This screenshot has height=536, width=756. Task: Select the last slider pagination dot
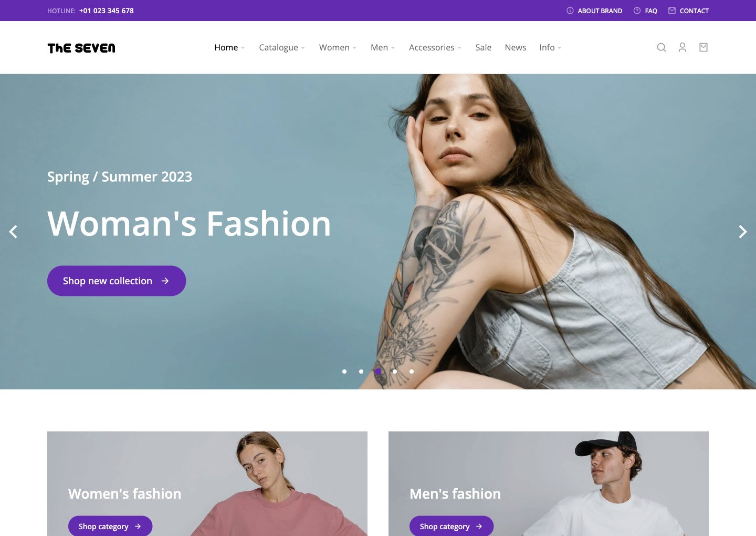[412, 372]
